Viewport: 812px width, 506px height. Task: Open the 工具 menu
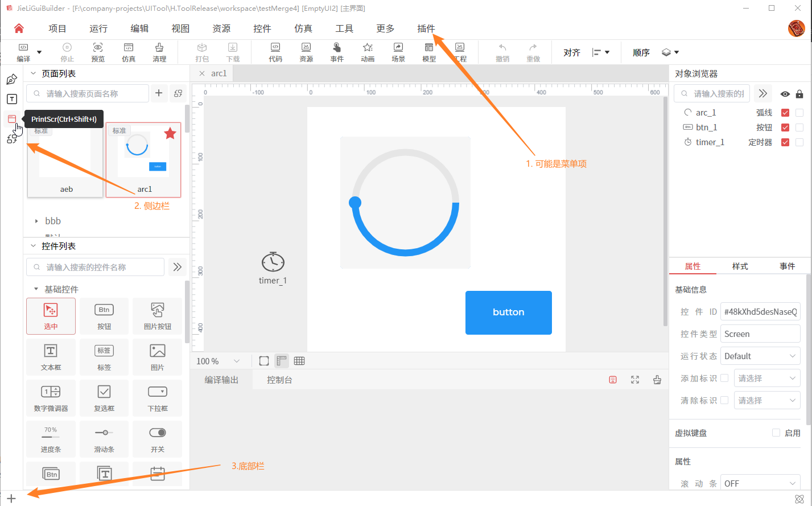pyautogui.click(x=344, y=29)
